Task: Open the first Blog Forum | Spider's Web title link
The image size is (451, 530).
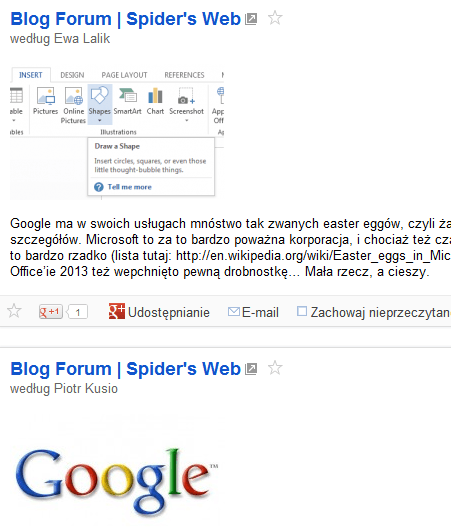Action: click(125, 19)
